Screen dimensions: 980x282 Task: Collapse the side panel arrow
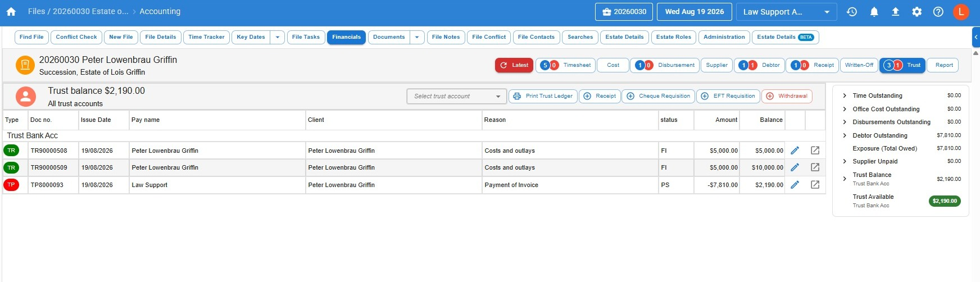point(976,38)
